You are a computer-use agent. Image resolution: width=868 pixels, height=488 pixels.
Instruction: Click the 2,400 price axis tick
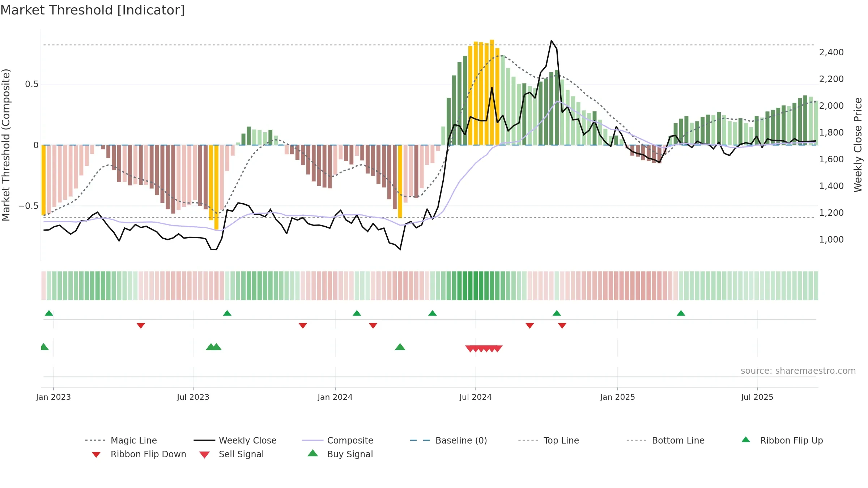(x=831, y=52)
